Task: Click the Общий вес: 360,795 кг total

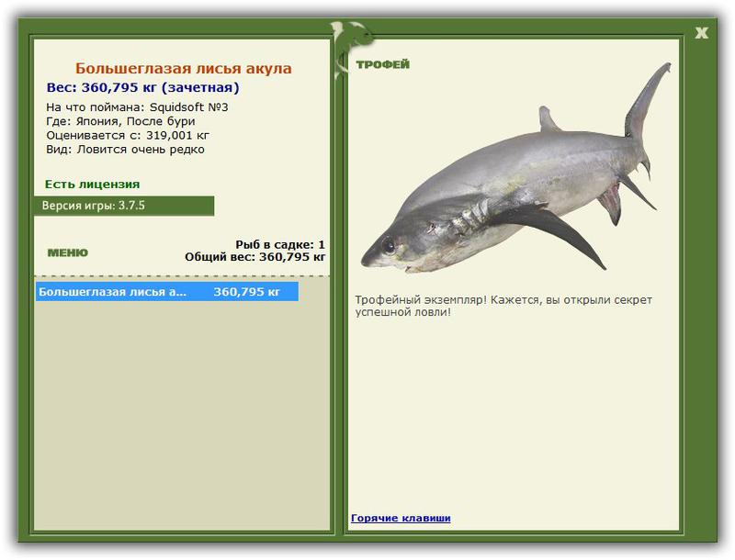Action: [x=255, y=256]
